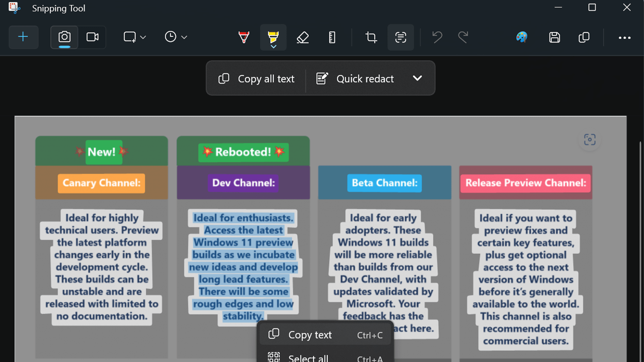Toggle the text actions panel
Screen dimensions: 644x362
(x=400, y=37)
